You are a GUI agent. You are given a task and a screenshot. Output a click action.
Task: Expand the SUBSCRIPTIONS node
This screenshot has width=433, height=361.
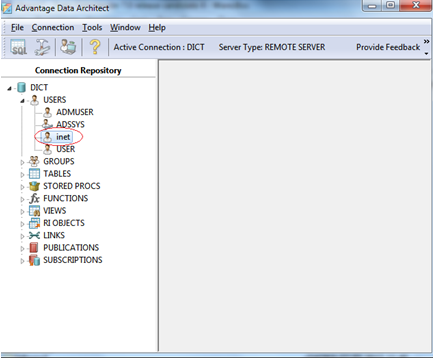click(22, 261)
